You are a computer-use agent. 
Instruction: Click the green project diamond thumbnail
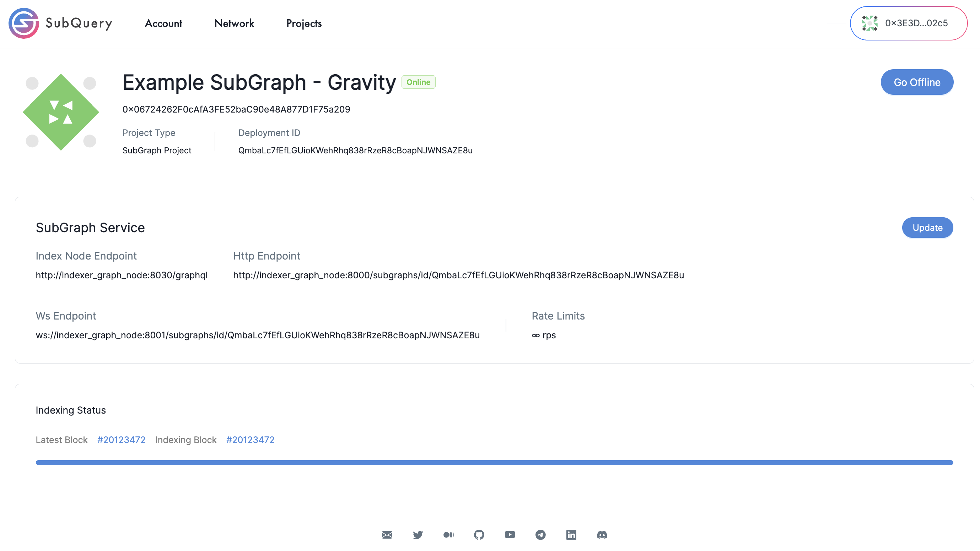tap(61, 112)
